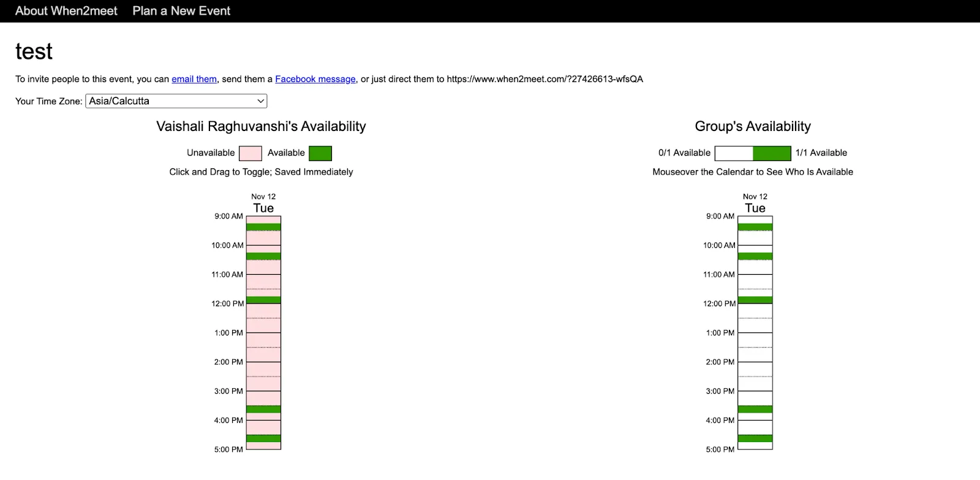
Task: Click 'Mouseover the Calendar to See Who Is Available'
Action: 753,172
